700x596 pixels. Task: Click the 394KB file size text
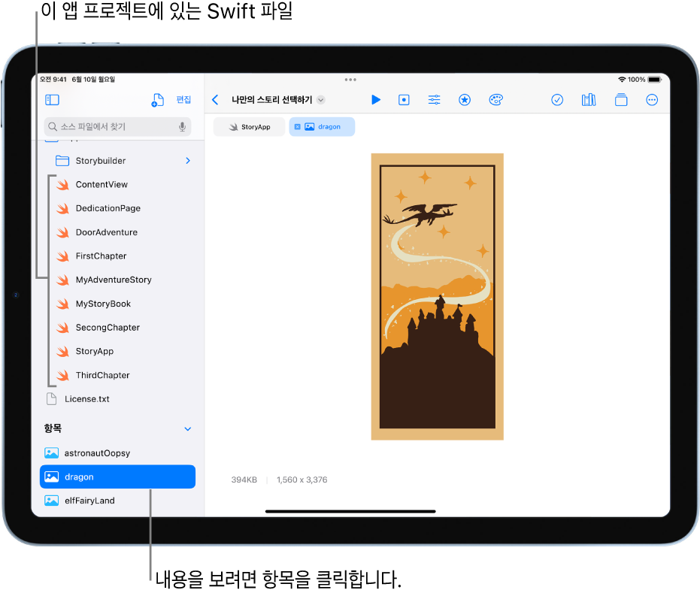point(244,480)
